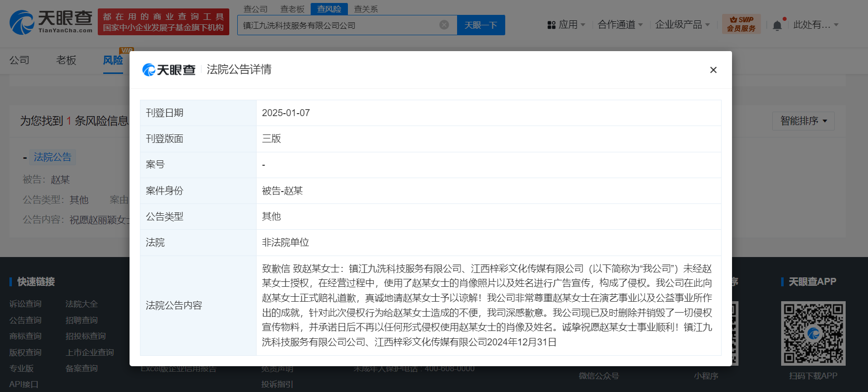Open the API接口 footer link
This screenshot has height=392, width=868.
(x=24, y=384)
